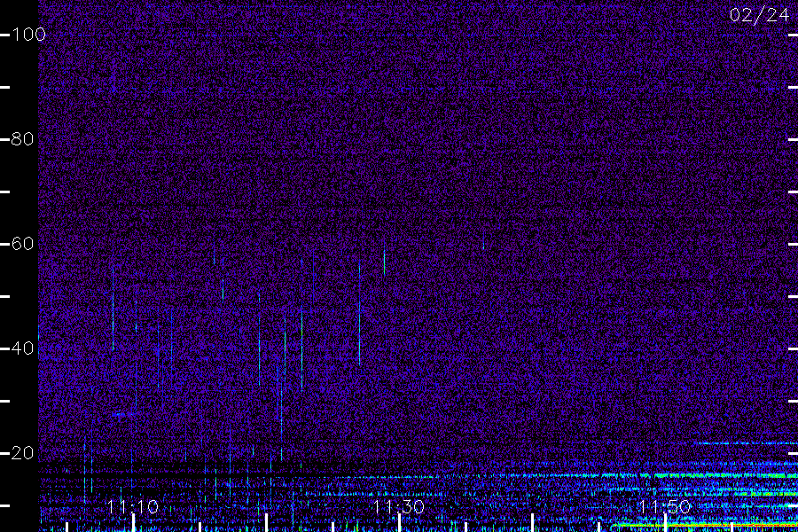Click the 11:30 time label
Viewport: 798px width, 532px height.
399,507
